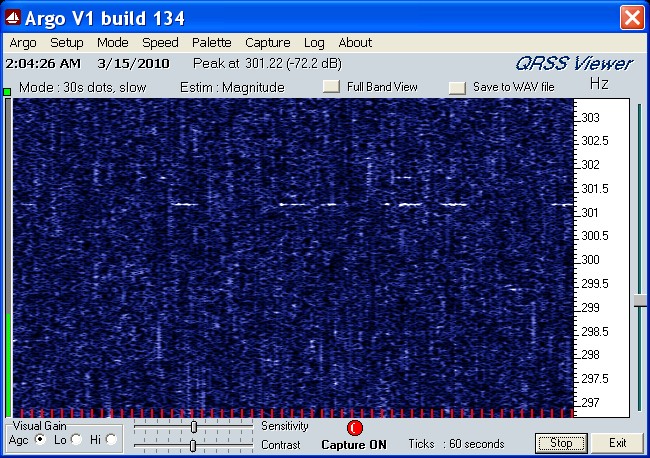Click the 297 frequency scale label

point(590,402)
